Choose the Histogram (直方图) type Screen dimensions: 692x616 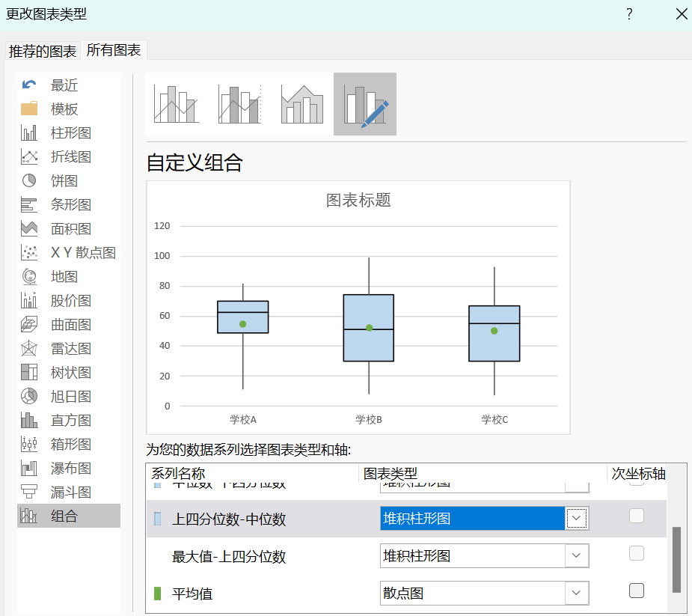[69, 420]
